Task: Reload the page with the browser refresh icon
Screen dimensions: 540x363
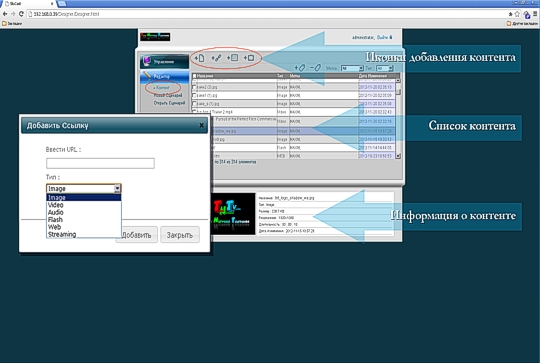Action: tap(21, 14)
